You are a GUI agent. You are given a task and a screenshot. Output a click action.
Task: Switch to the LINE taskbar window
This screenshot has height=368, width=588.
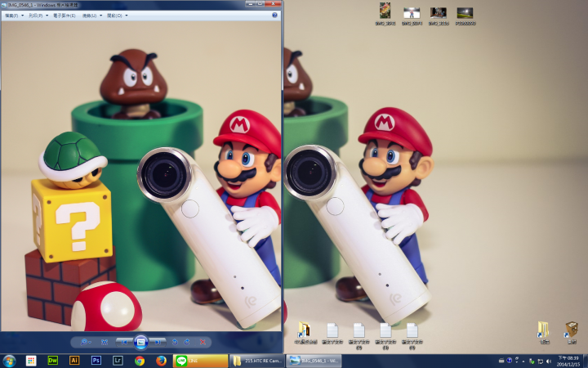tap(200, 361)
